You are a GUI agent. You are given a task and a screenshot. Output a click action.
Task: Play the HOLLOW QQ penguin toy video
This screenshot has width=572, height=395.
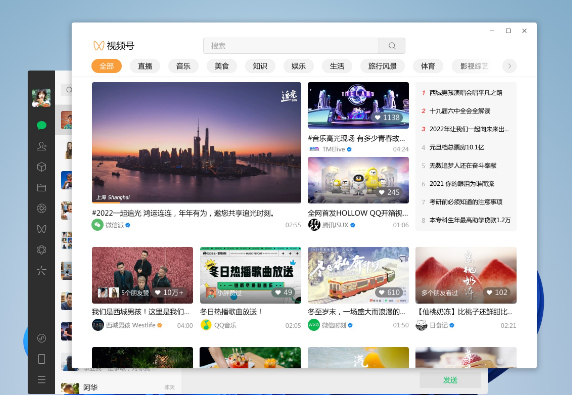[358, 180]
